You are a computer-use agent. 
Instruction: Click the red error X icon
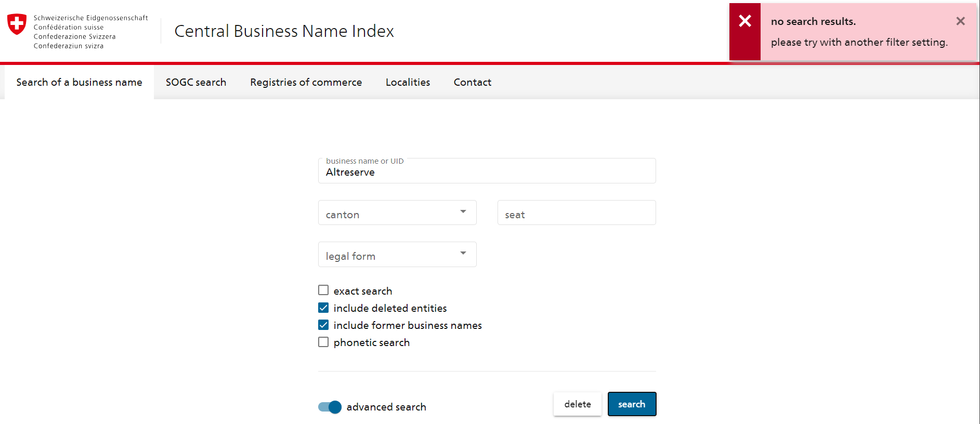coord(744,21)
